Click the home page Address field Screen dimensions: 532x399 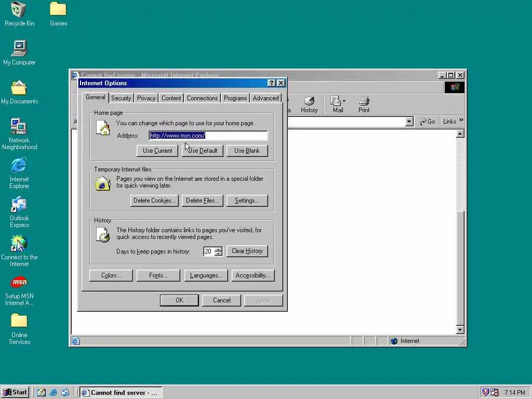pos(208,136)
